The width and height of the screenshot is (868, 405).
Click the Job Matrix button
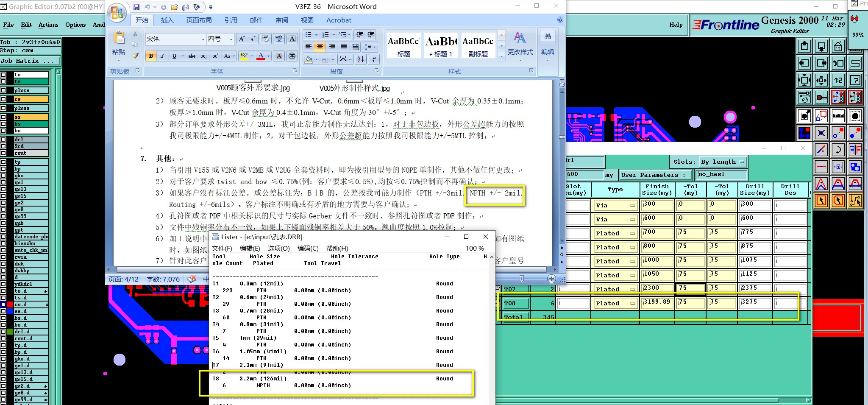tap(31, 61)
